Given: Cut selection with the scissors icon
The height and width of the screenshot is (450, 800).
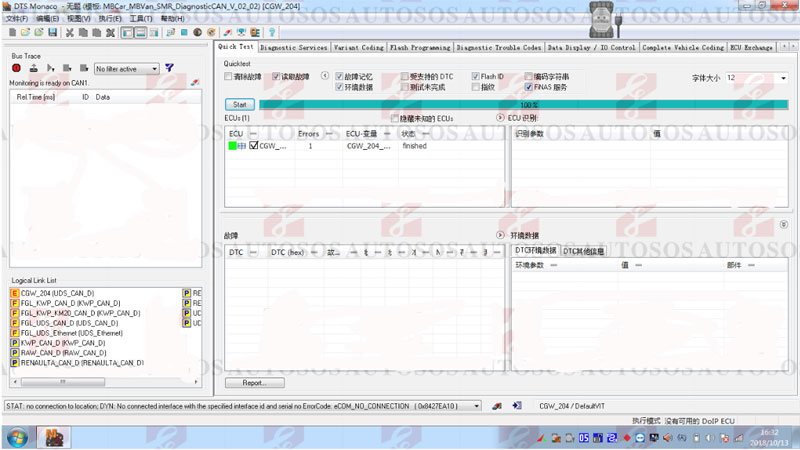Looking at the screenshot, I should (69, 33).
